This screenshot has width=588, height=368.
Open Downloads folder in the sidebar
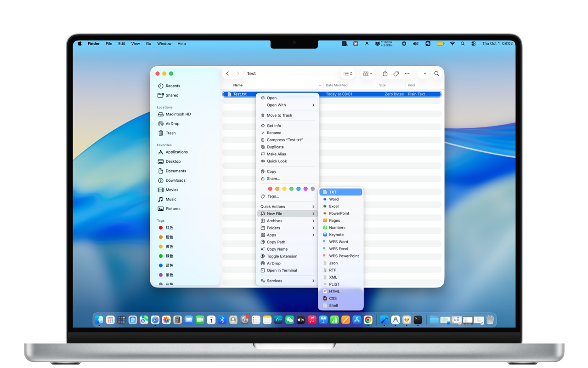coord(171,180)
